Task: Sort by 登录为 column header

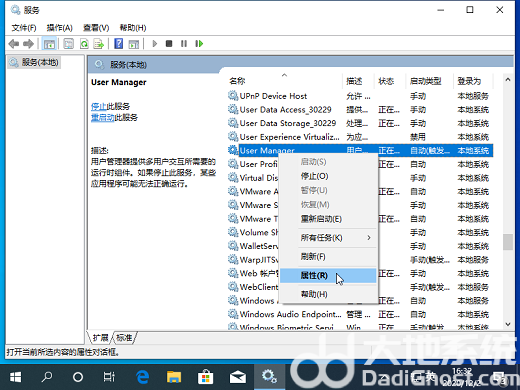Action: tap(473, 81)
